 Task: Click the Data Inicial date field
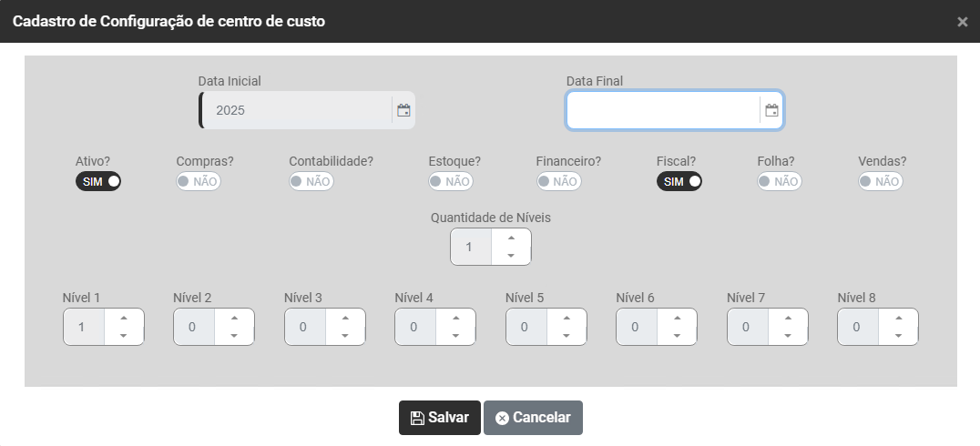pos(296,110)
